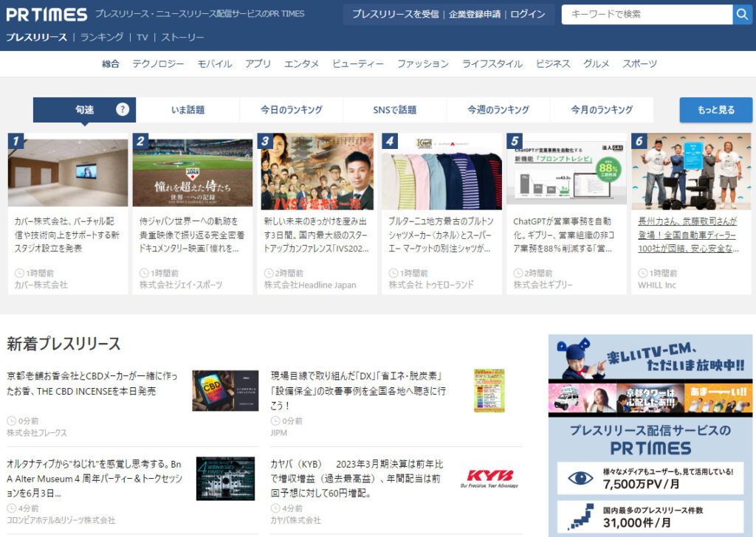
Task: Choose エンタメ category
Action: 301,63
